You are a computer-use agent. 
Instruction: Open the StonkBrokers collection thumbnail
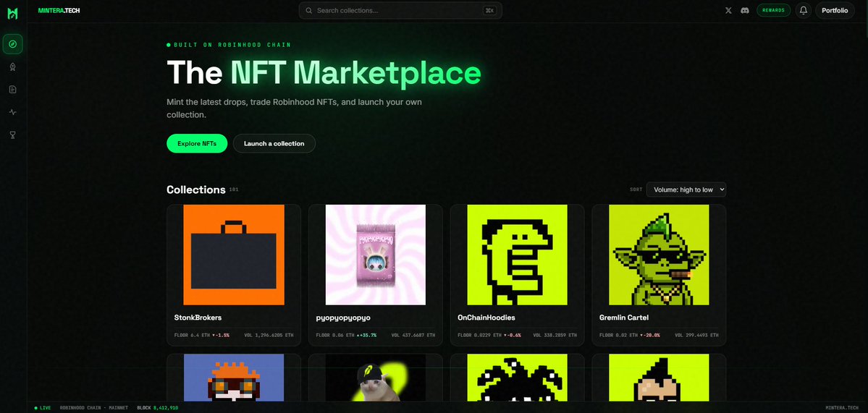pyautogui.click(x=234, y=255)
